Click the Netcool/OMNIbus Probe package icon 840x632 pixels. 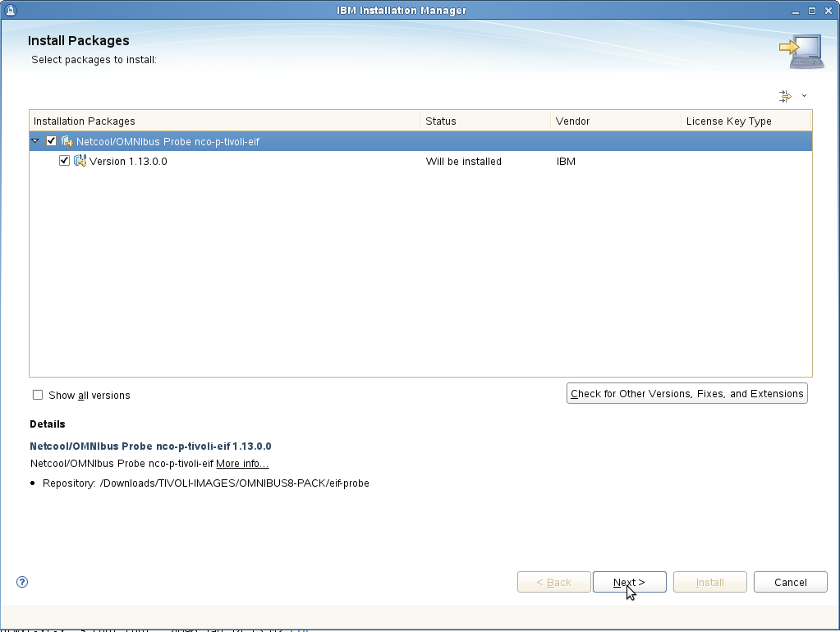[67, 141]
